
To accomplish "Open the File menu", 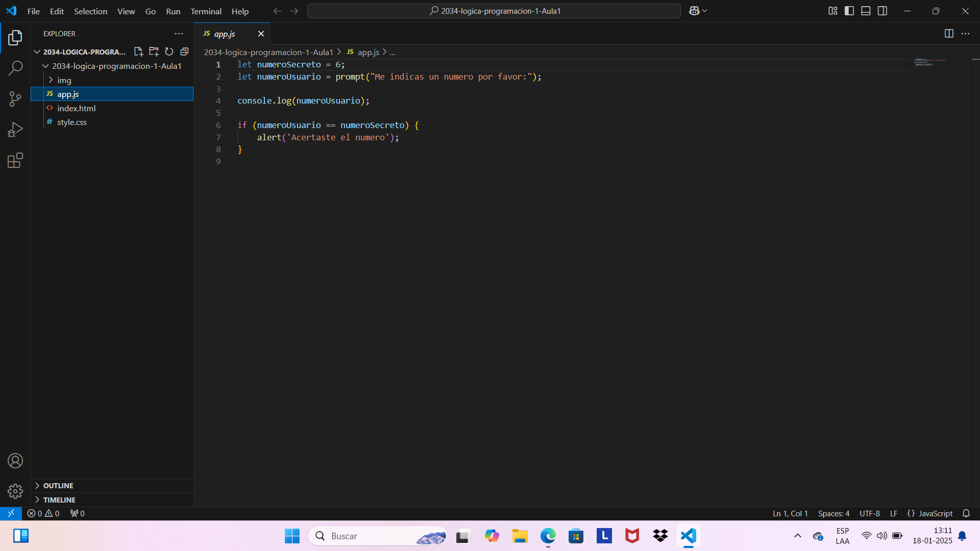I will coord(34,11).
